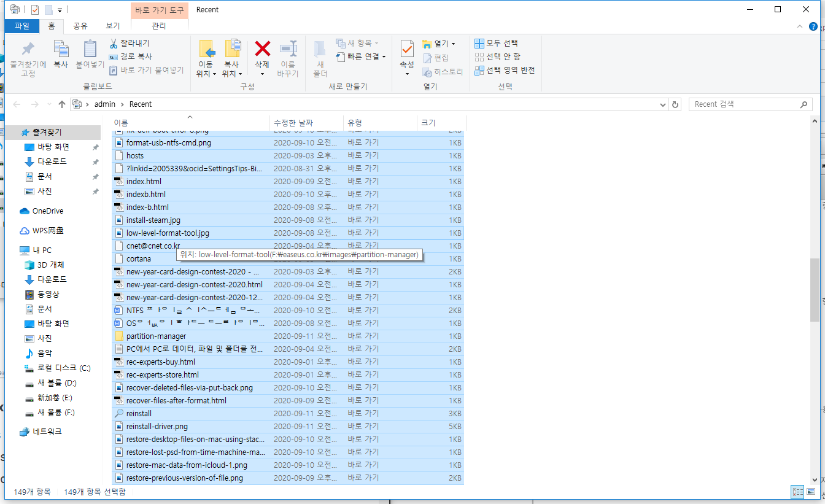The image size is (825, 504).
Task: Click the red Delete (삭제) icon
Action: click(x=262, y=49)
